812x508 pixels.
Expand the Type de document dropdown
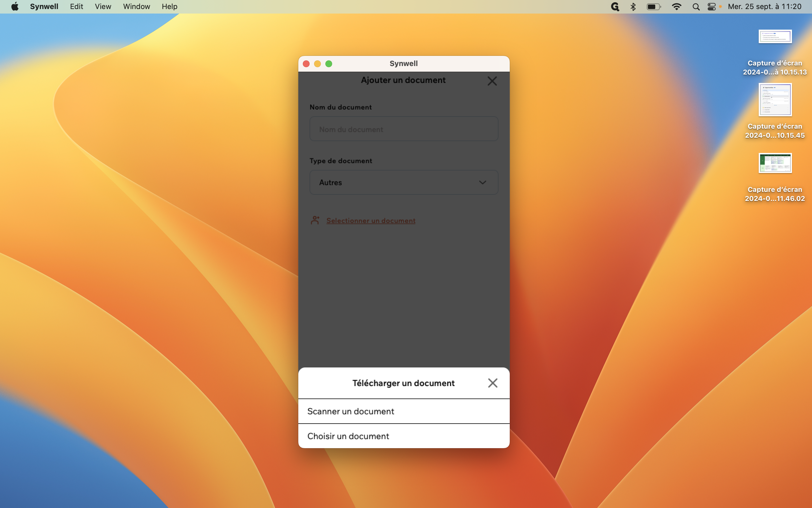(x=404, y=182)
